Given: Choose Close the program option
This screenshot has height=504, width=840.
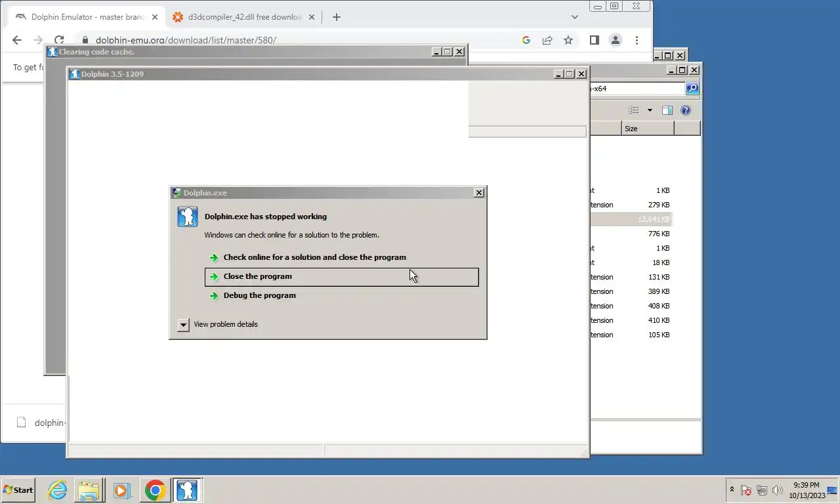Looking at the screenshot, I should (341, 276).
